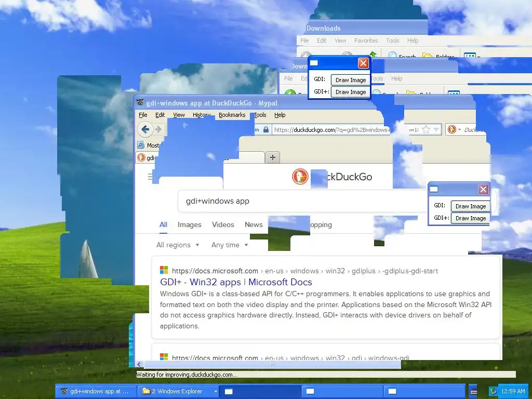
Task: Go back with Mypal's Back arrow button
Action: coord(145,129)
